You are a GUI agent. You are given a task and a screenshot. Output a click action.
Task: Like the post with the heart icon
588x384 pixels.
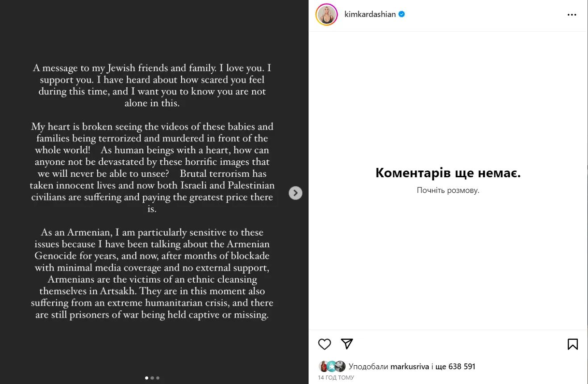click(325, 344)
